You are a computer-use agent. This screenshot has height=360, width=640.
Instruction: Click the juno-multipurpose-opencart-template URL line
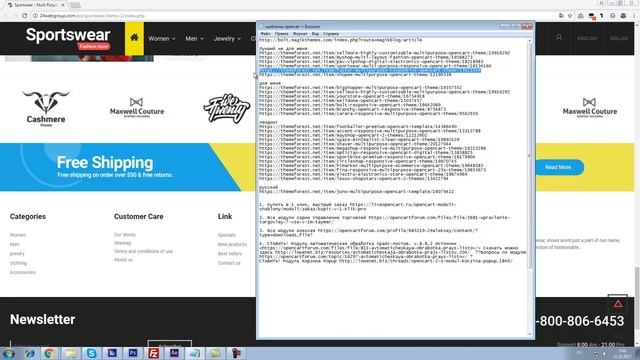tap(356, 191)
